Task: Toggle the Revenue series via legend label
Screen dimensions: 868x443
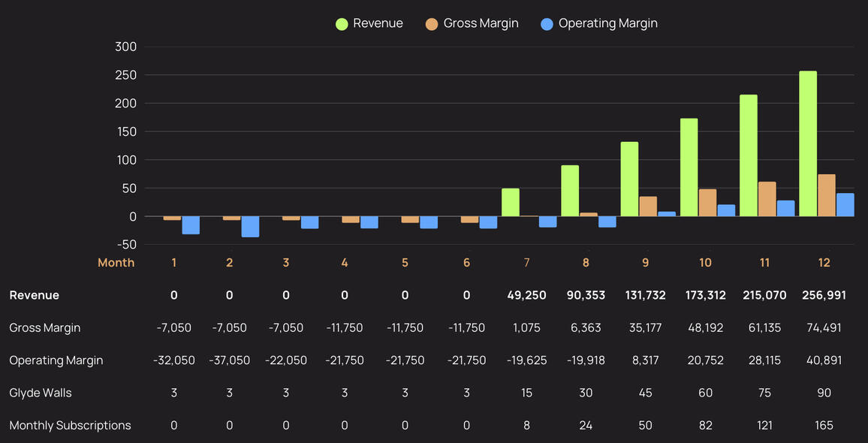Action: [378, 23]
